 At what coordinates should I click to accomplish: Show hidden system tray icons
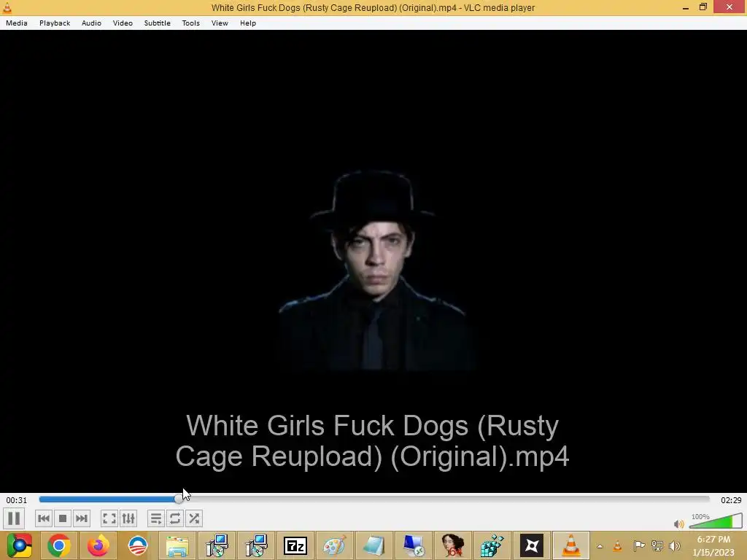point(600,546)
